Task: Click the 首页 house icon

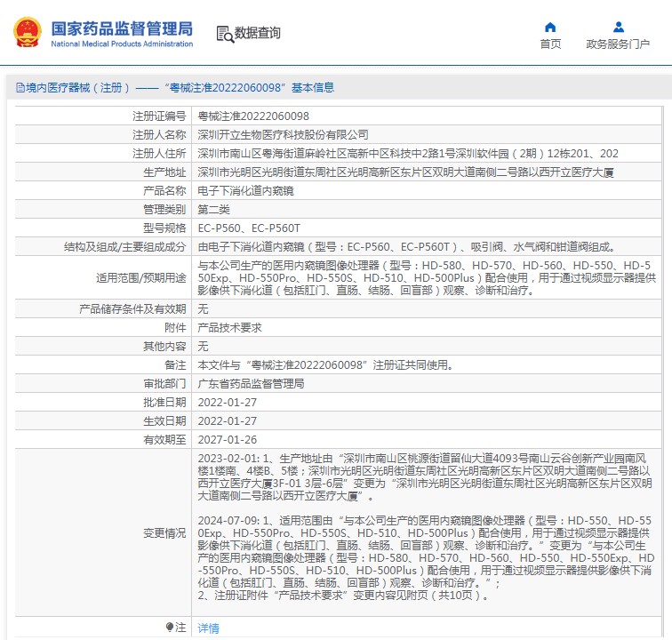Action: click(550, 27)
